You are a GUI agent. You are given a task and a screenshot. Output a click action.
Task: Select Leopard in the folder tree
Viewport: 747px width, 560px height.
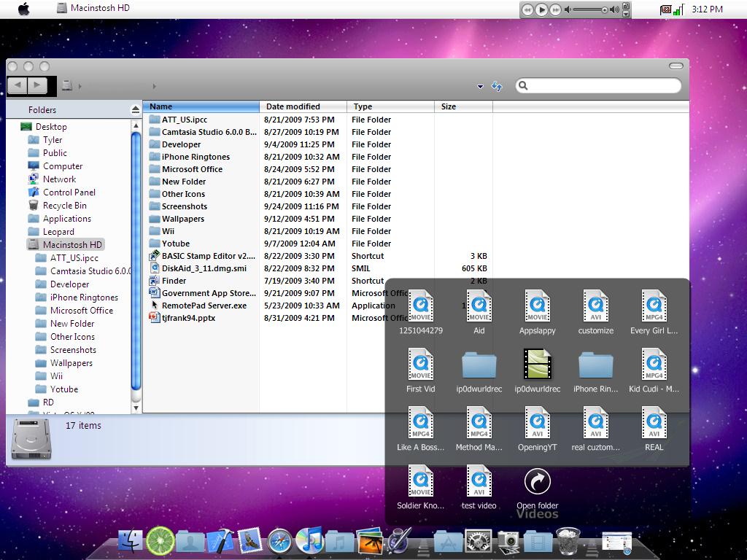tap(52, 231)
